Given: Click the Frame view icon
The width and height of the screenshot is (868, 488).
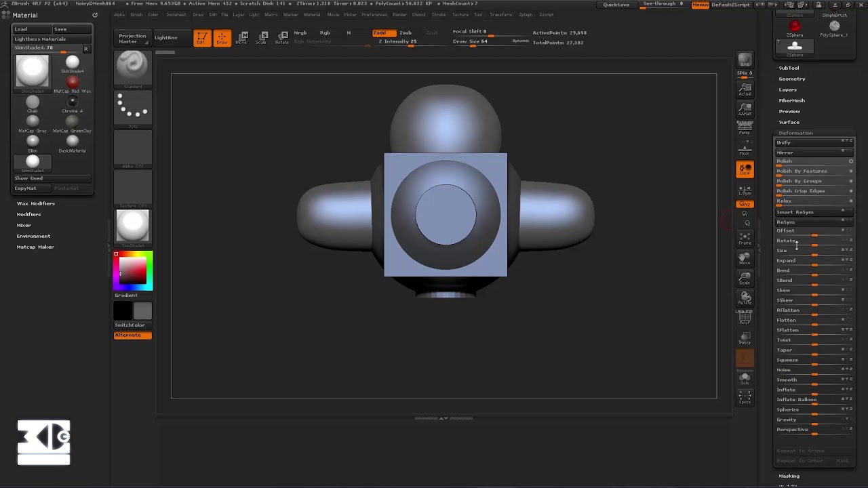Looking at the screenshot, I should pyautogui.click(x=745, y=239).
